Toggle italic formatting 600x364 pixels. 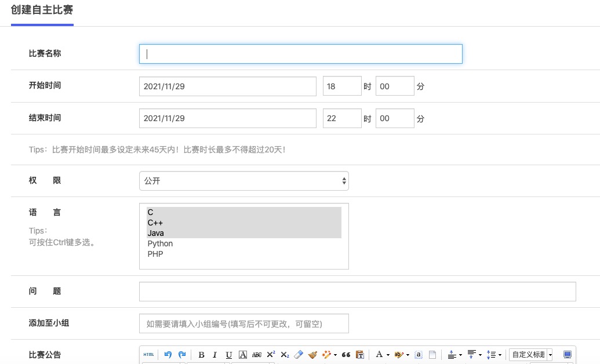[214, 355]
